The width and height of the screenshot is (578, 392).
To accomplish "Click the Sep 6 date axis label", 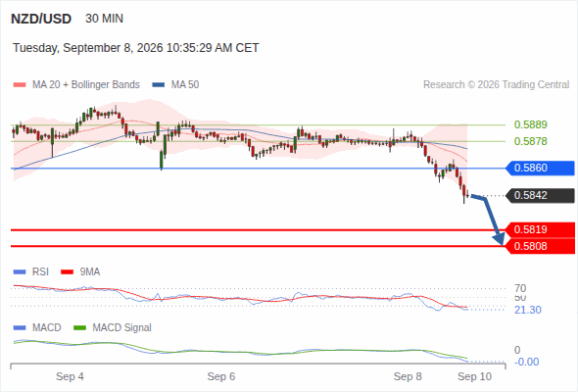I will pos(221,377).
